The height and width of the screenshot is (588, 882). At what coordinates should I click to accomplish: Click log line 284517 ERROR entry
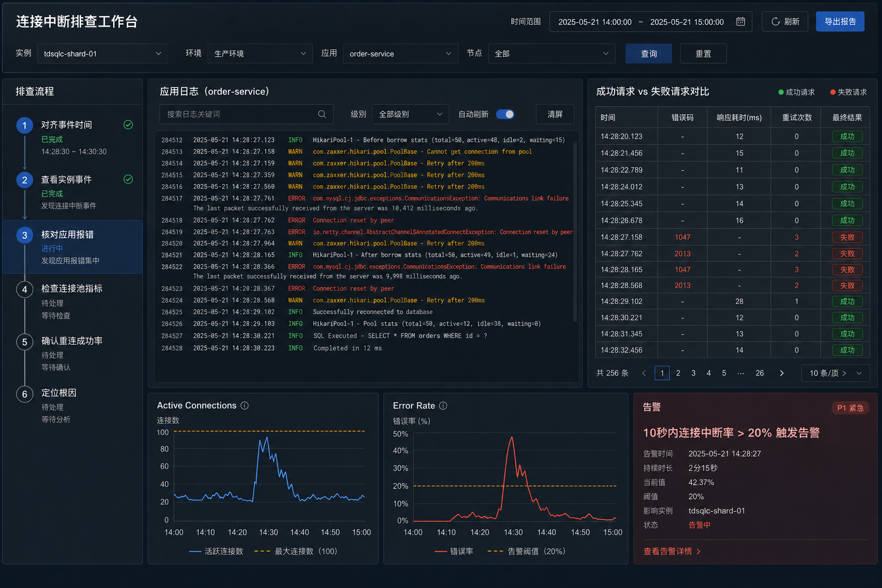[365, 203]
